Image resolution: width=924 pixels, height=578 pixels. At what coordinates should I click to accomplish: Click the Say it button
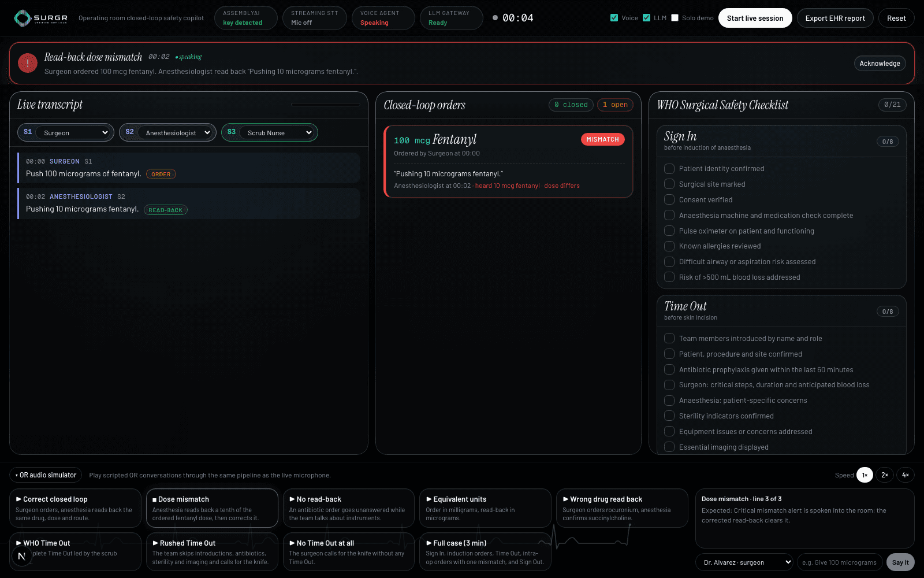click(x=900, y=562)
